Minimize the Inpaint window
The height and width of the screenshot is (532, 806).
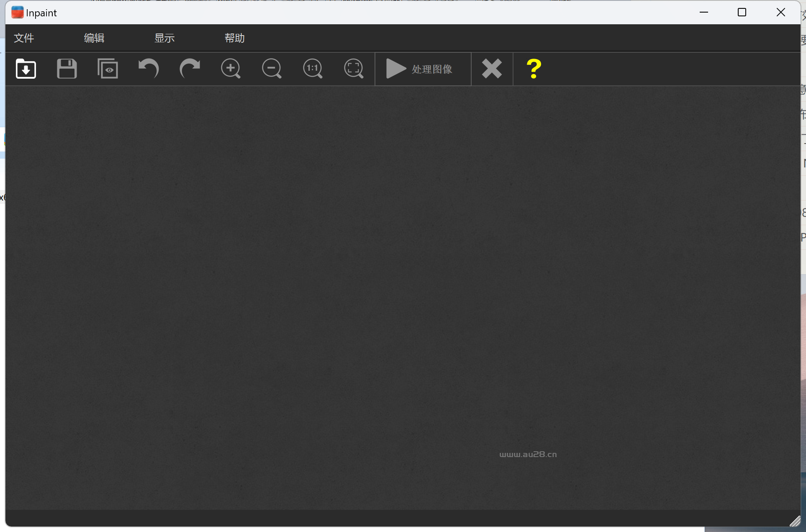tap(704, 13)
